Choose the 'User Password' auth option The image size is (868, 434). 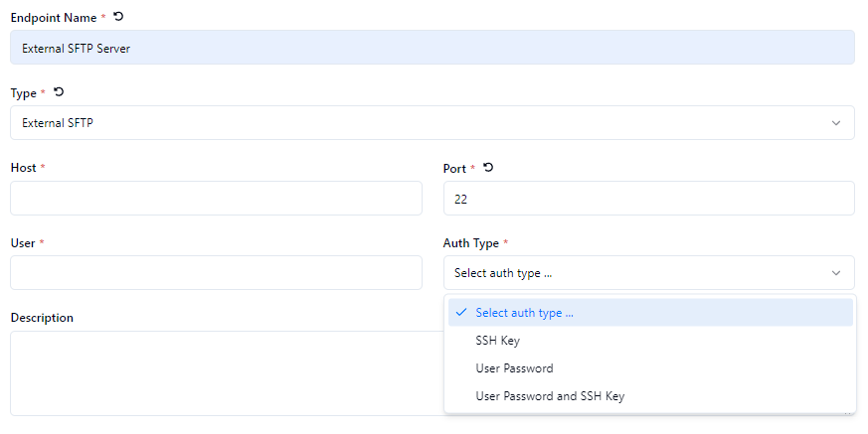(514, 368)
